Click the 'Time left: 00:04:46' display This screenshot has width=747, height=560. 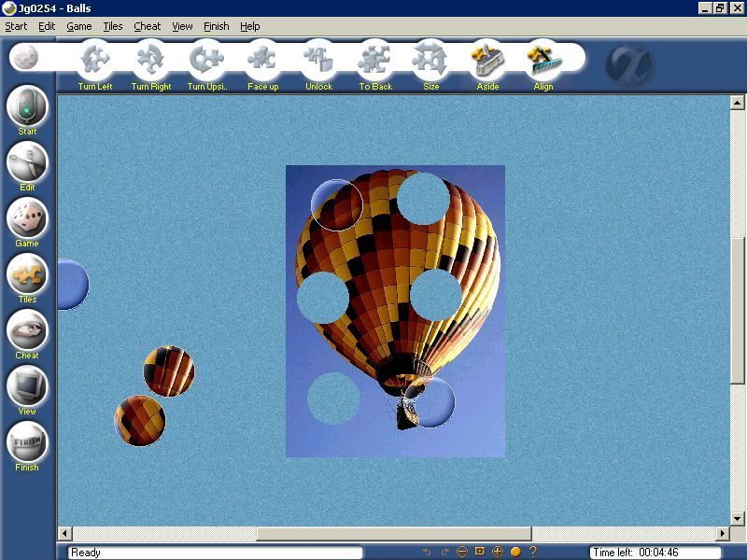pos(655,553)
